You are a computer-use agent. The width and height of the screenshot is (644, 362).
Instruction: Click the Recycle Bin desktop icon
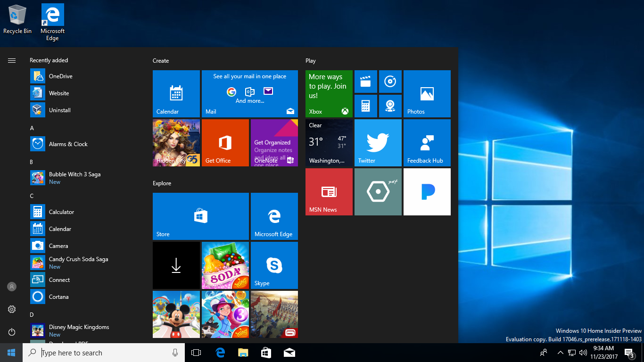(17, 19)
